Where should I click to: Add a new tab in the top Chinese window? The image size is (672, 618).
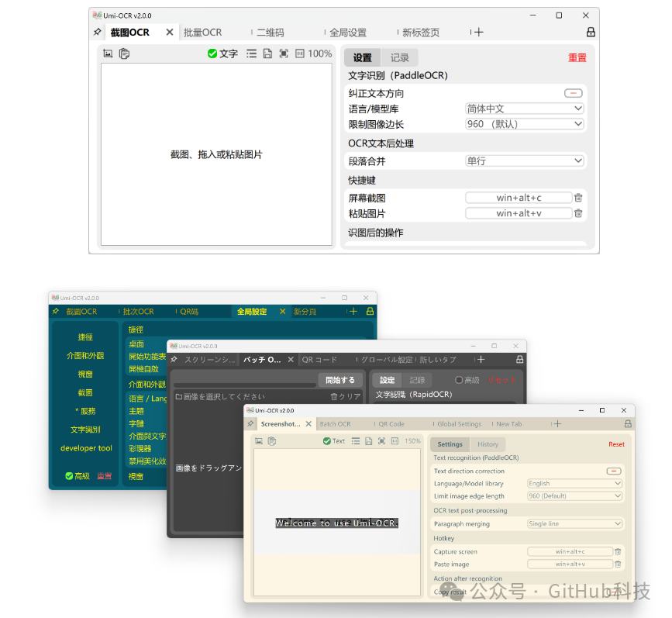click(x=479, y=32)
